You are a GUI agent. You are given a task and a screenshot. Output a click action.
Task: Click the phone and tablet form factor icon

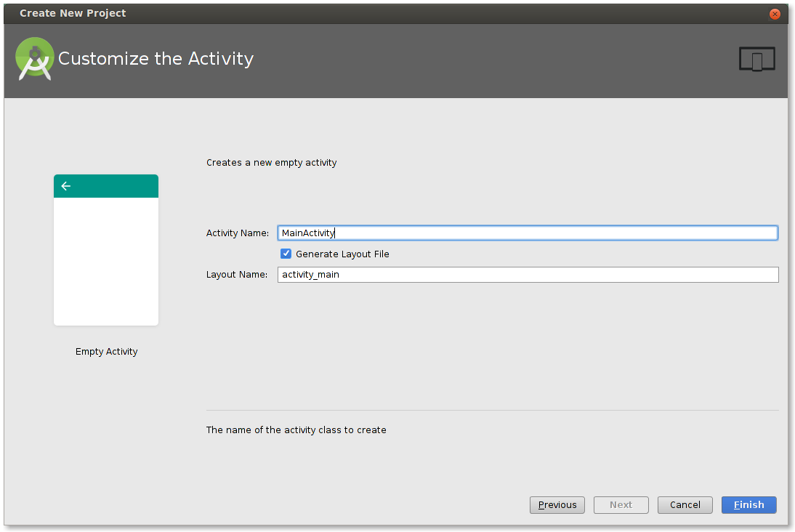[x=756, y=59]
